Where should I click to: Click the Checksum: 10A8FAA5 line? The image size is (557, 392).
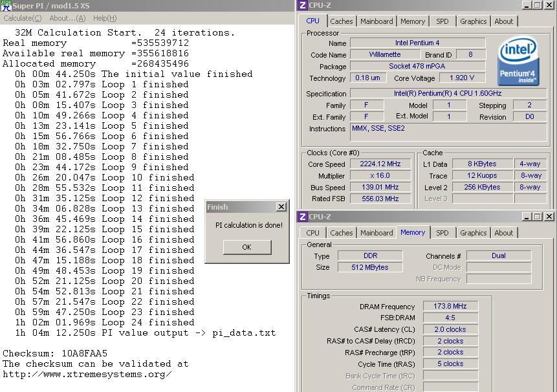(55, 353)
